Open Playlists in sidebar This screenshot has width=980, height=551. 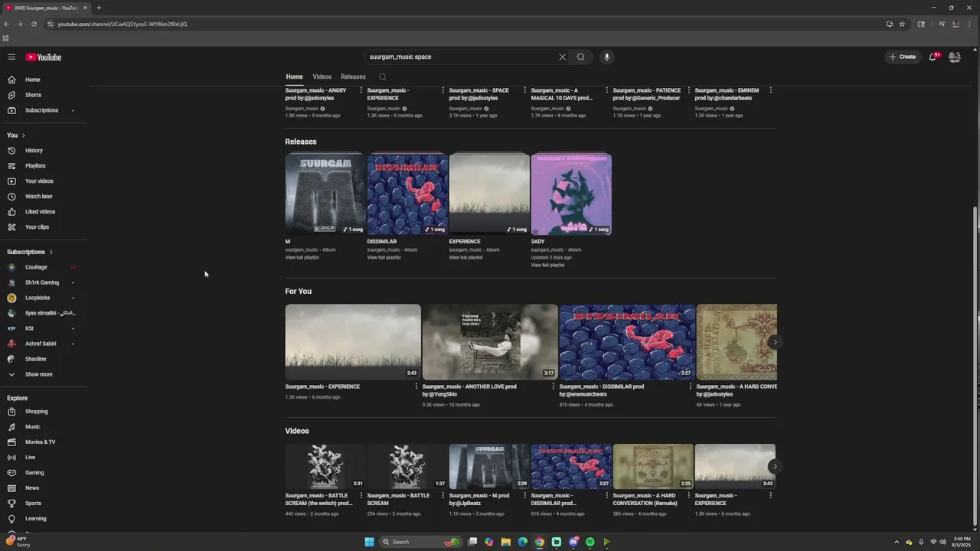tap(41, 166)
